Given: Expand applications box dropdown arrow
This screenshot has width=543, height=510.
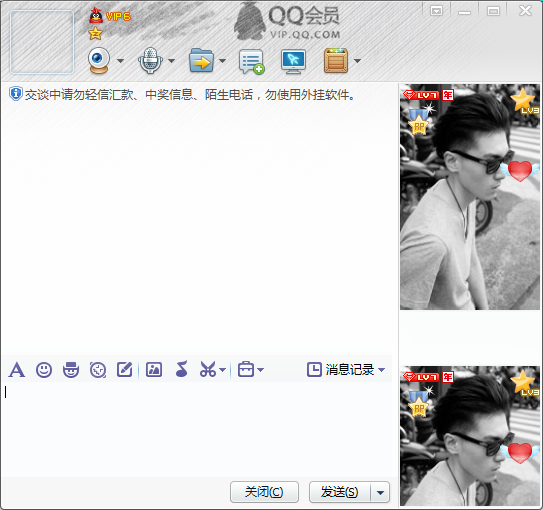Looking at the screenshot, I should tap(357, 61).
